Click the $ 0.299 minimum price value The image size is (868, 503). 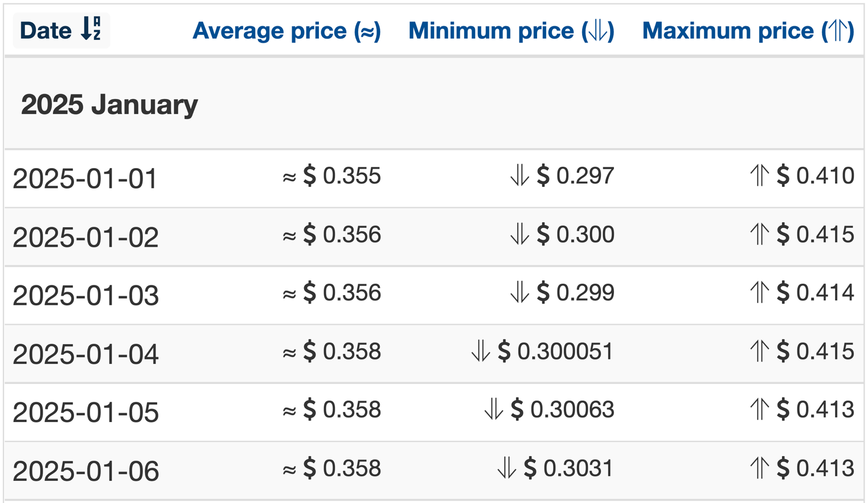(x=576, y=292)
